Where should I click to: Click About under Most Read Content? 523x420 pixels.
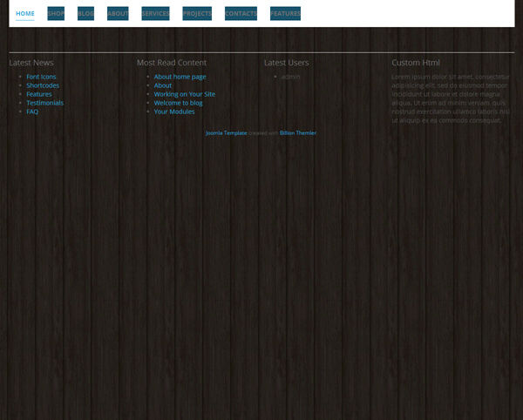pyautogui.click(x=163, y=85)
